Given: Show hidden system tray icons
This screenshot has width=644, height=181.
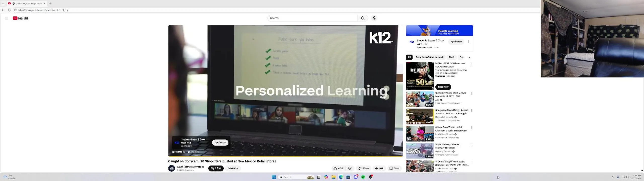Looking at the screenshot, I should pyautogui.click(x=613, y=177).
